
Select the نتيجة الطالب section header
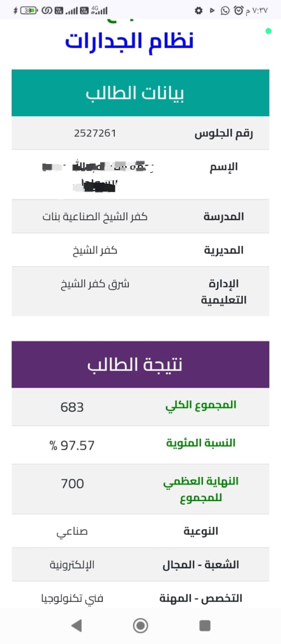(x=140, y=364)
